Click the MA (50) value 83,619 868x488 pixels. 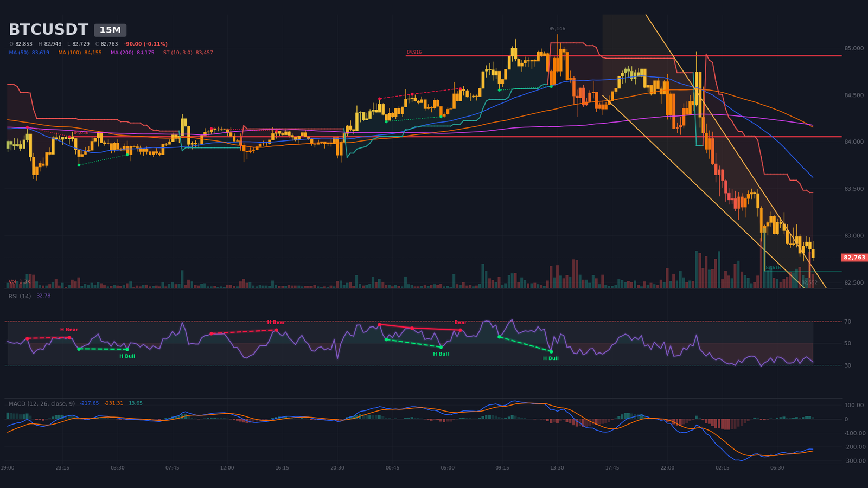tap(41, 53)
